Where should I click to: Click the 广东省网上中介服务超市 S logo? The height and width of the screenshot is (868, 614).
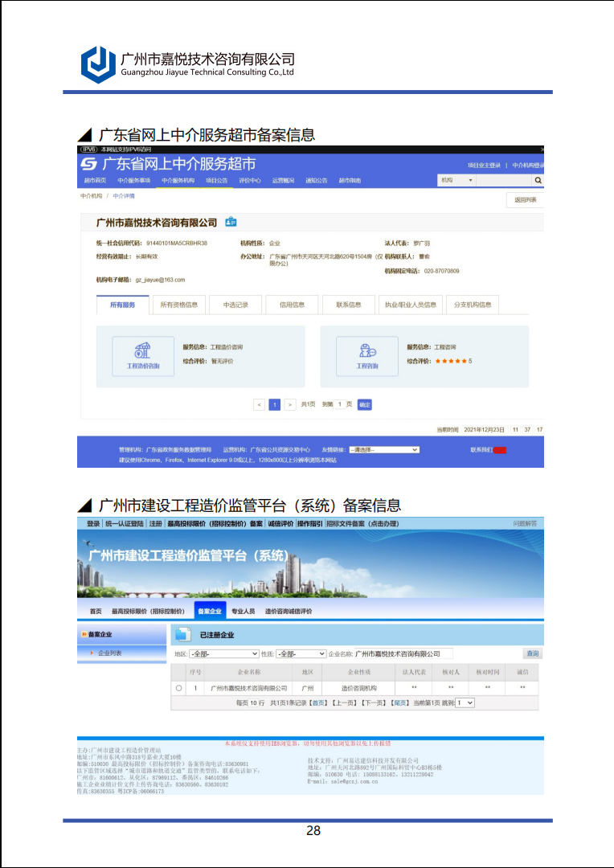click(x=88, y=164)
